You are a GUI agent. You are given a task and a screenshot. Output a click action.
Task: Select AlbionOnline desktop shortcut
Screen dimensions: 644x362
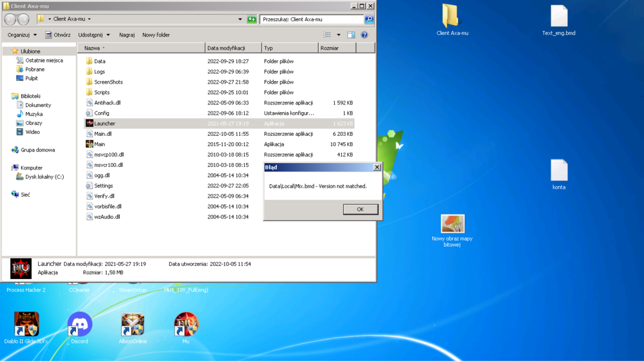[x=133, y=327]
